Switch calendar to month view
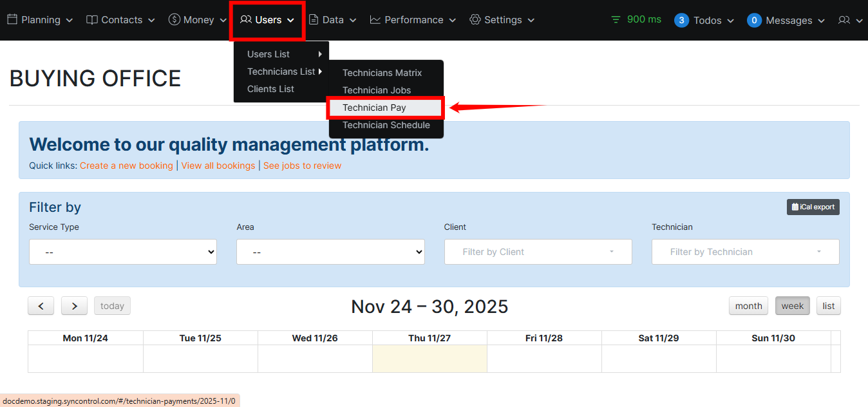The height and width of the screenshot is (407, 868). (x=748, y=306)
